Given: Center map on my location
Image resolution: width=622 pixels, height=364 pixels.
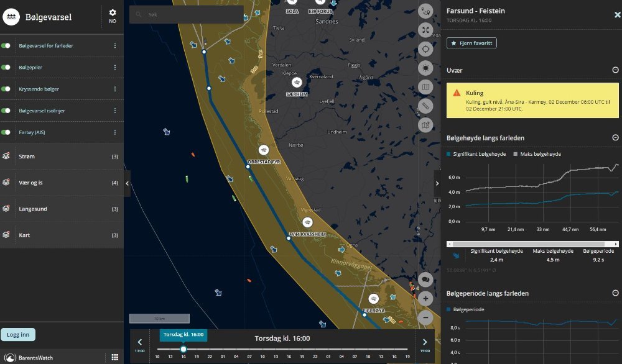Looking at the screenshot, I should coord(425,49).
